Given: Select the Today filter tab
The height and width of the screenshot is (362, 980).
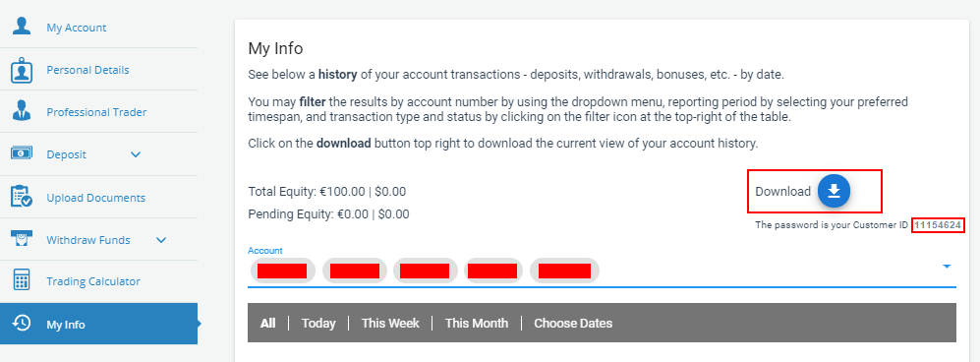Looking at the screenshot, I should pos(318,324).
